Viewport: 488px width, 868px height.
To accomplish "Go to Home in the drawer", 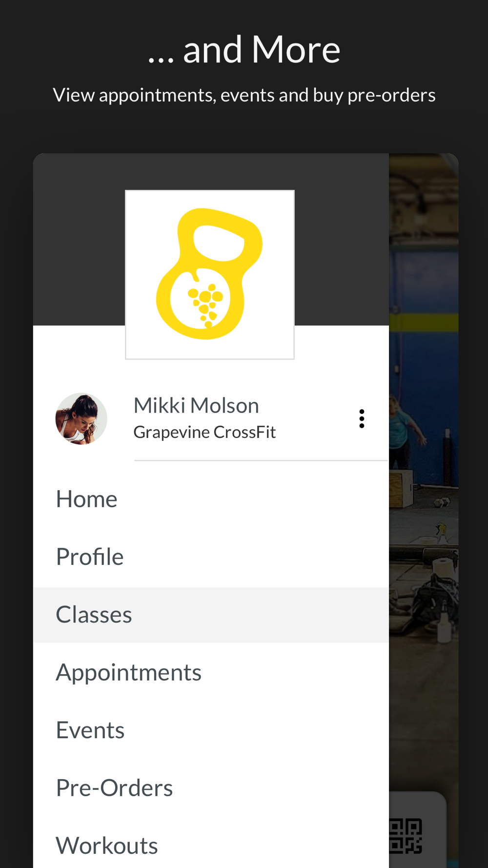I will pyautogui.click(x=211, y=499).
